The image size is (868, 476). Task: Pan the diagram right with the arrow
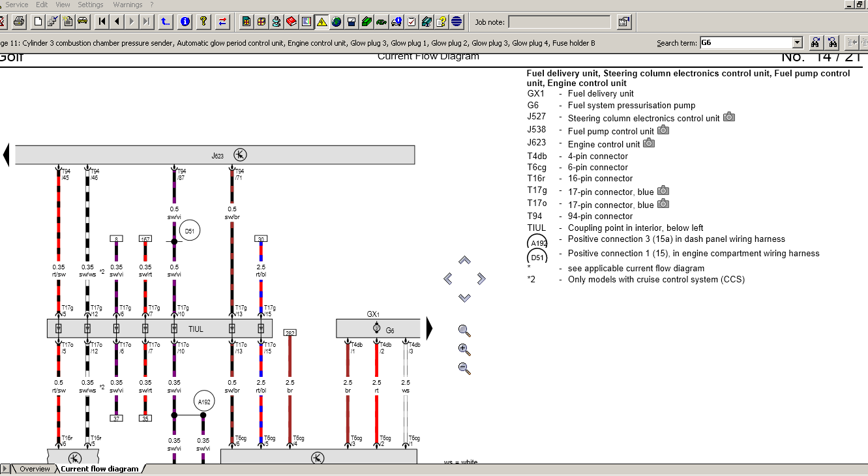pyautogui.click(x=481, y=279)
